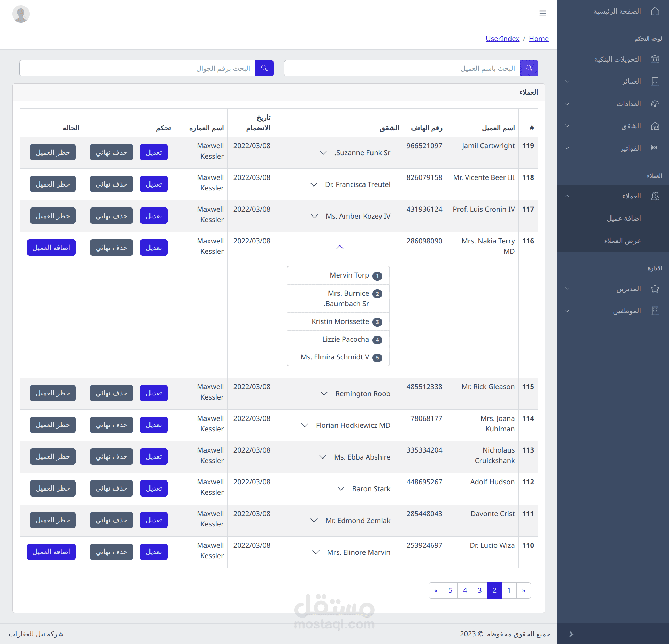Go to pagination page 3
669x644 pixels.
click(x=479, y=590)
